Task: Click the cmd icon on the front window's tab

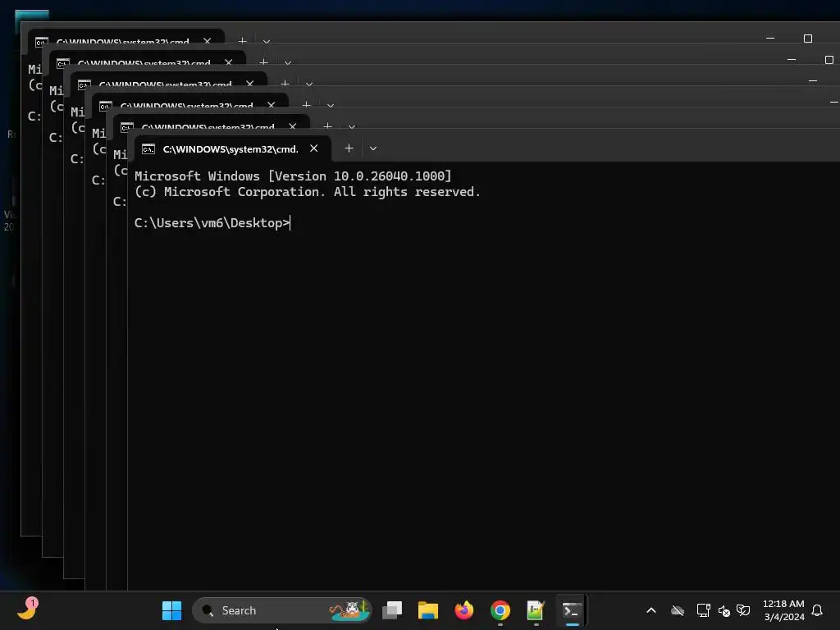Action: point(148,149)
